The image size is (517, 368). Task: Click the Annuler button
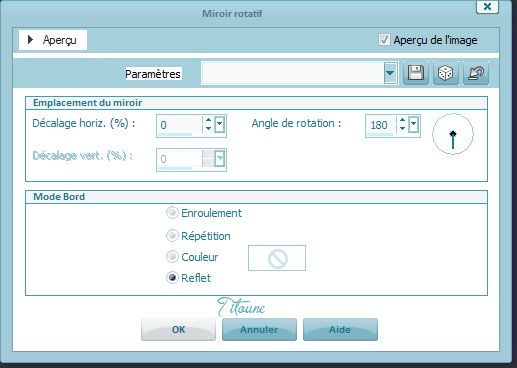tap(259, 329)
